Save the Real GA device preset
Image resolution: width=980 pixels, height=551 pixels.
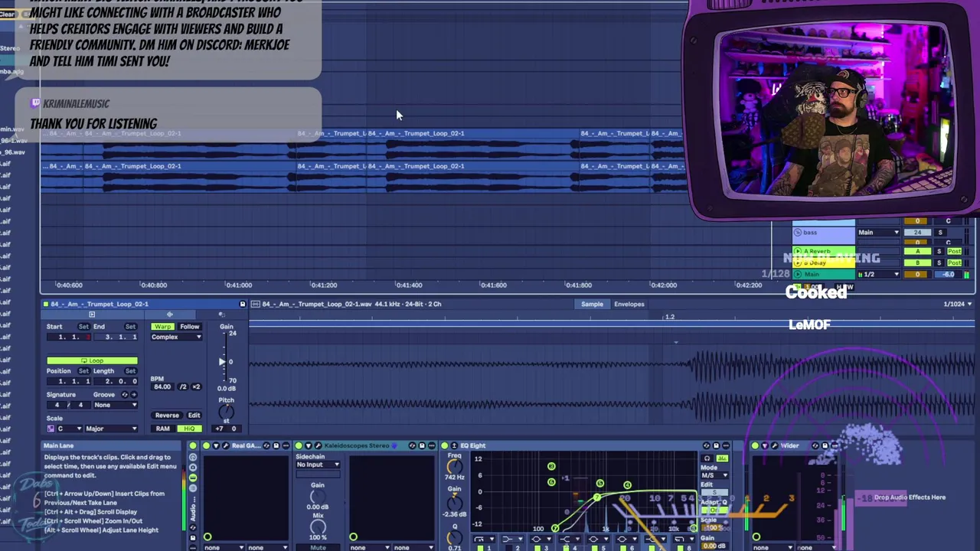point(276,445)
